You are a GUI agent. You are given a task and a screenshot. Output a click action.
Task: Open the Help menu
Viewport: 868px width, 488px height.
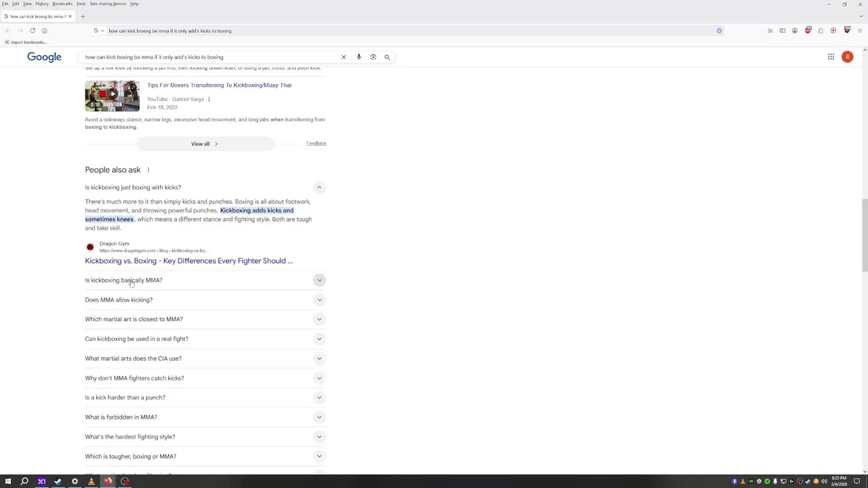134,4
